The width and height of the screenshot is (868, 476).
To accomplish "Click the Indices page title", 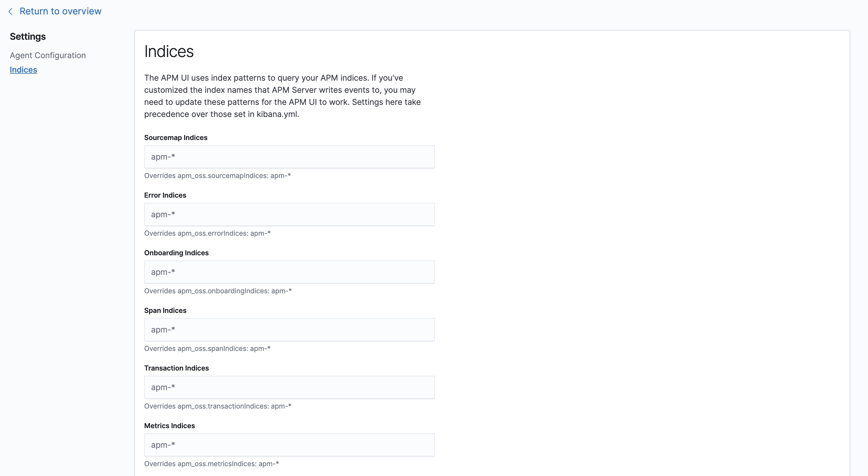I will pos(168,51).
